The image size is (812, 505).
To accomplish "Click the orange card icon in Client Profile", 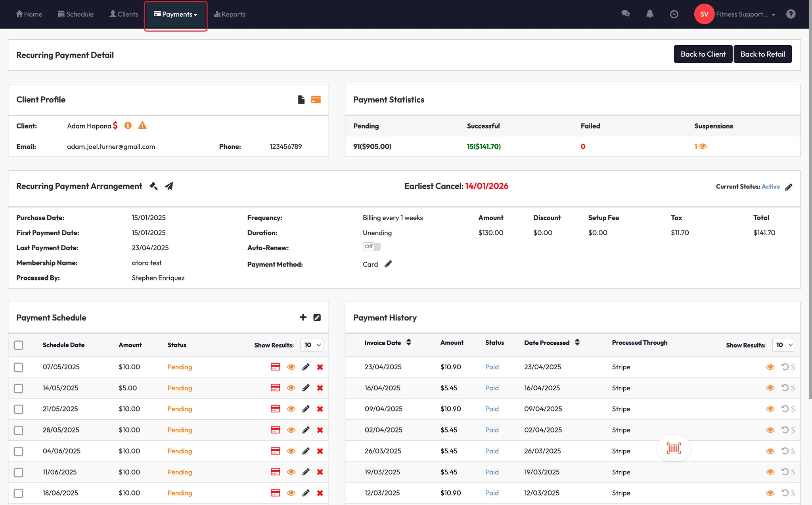I will [x=316, y=100].
